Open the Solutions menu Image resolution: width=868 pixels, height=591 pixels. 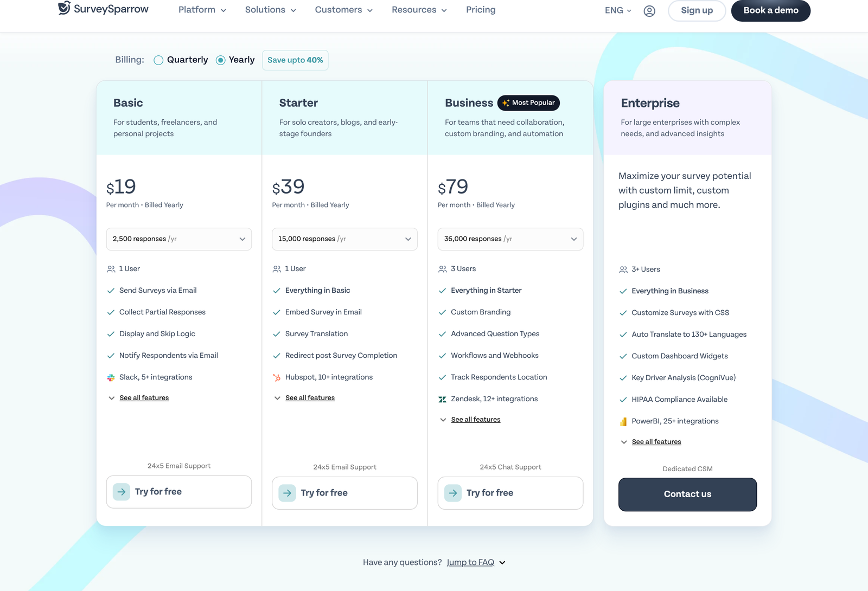271,10
